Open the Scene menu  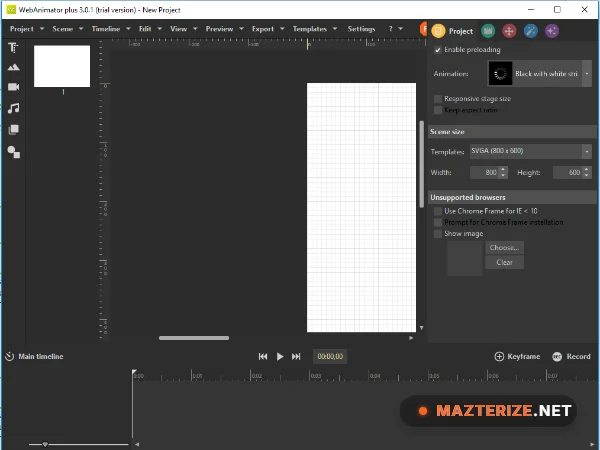click(67, 29)
